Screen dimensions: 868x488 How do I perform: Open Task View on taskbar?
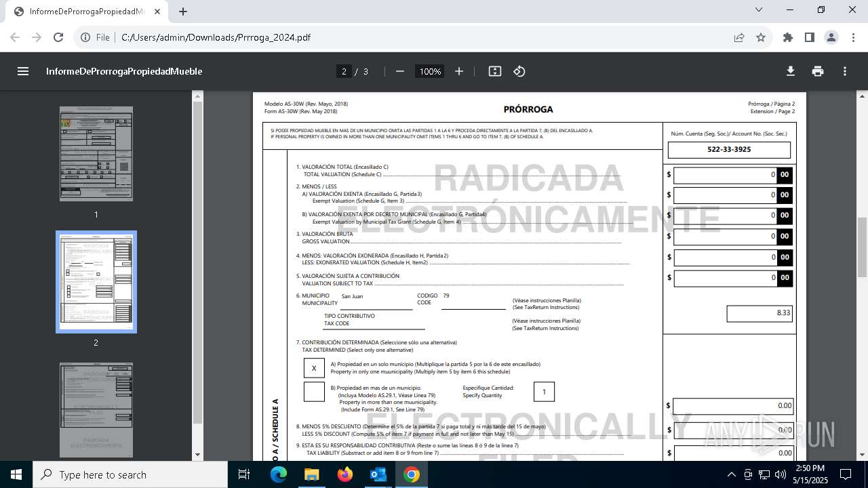click(x=244, y=474)
